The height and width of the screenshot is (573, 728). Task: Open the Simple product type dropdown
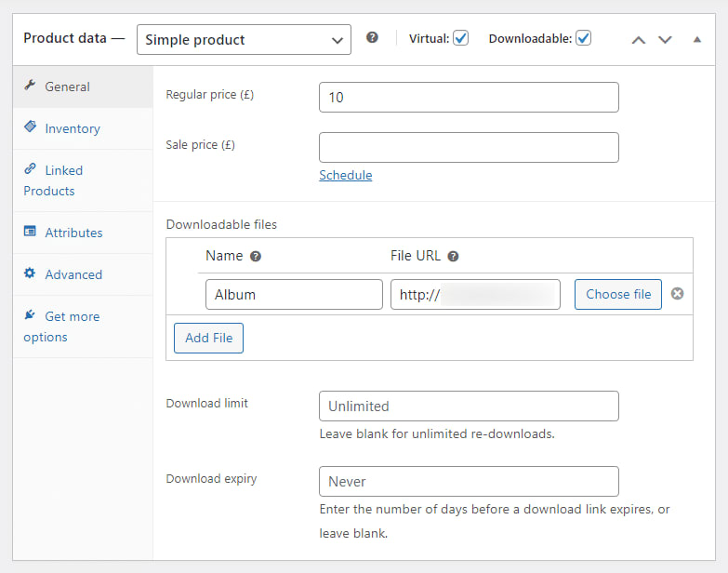pos(244,39)
